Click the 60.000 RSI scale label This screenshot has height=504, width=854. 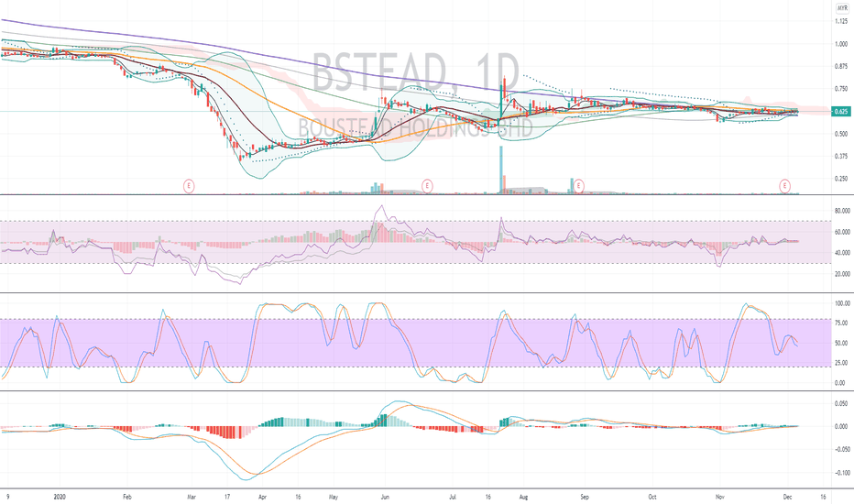coord(842,232)
